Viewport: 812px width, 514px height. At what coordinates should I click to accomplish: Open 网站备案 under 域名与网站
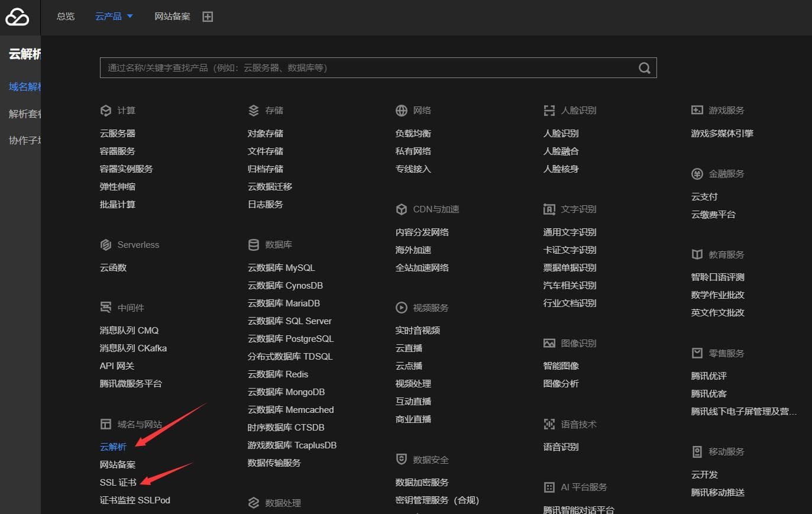[118, 465]
